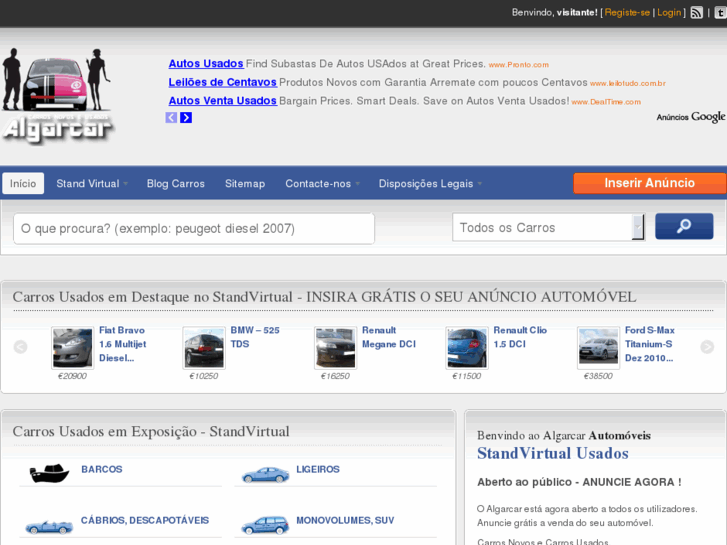727x545 pixels.
Task: Open BMW – 525 TDS title link
Action: pyautogui.click(x=255, y=337)
